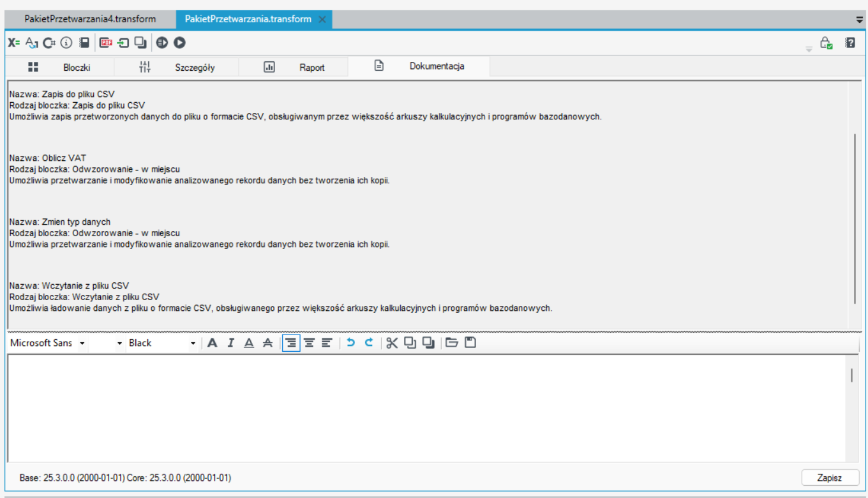Select the Dokumentacja tab
Image resolution: width=868 pixels, height=498 pixels.
[x=419, y=66]
